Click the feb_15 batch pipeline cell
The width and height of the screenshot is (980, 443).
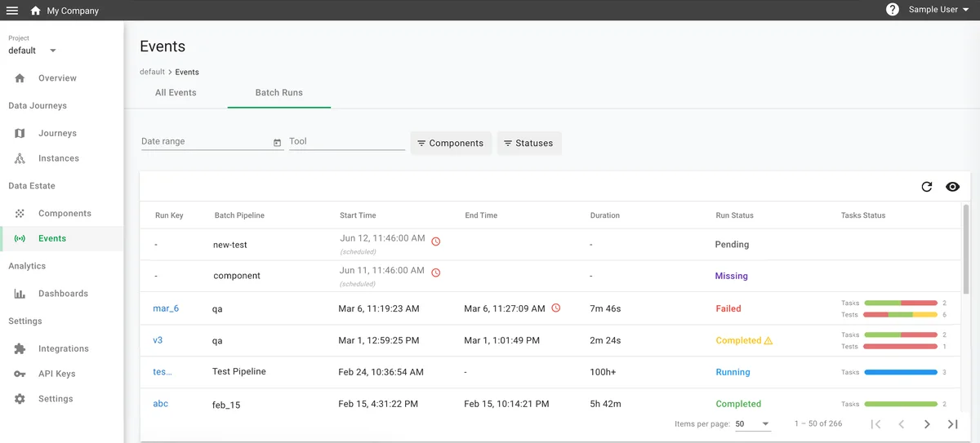click(x=227, y=404)
